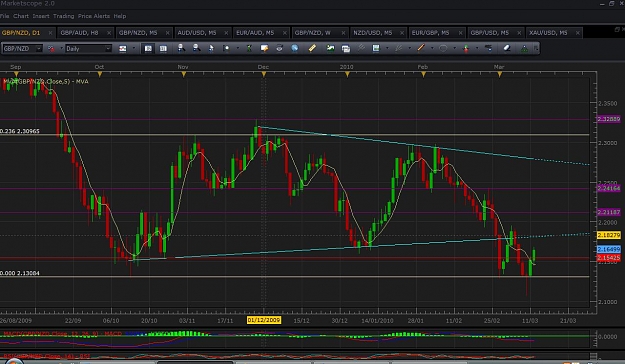Click the yellow 2.18279 price label
This screenshot has width=625, height=364.
tap(609, 235)
